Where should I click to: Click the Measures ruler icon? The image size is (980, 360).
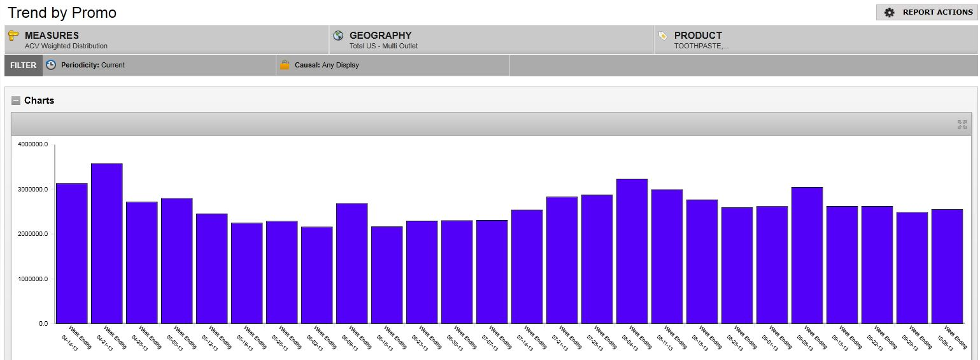click(13, 36)
